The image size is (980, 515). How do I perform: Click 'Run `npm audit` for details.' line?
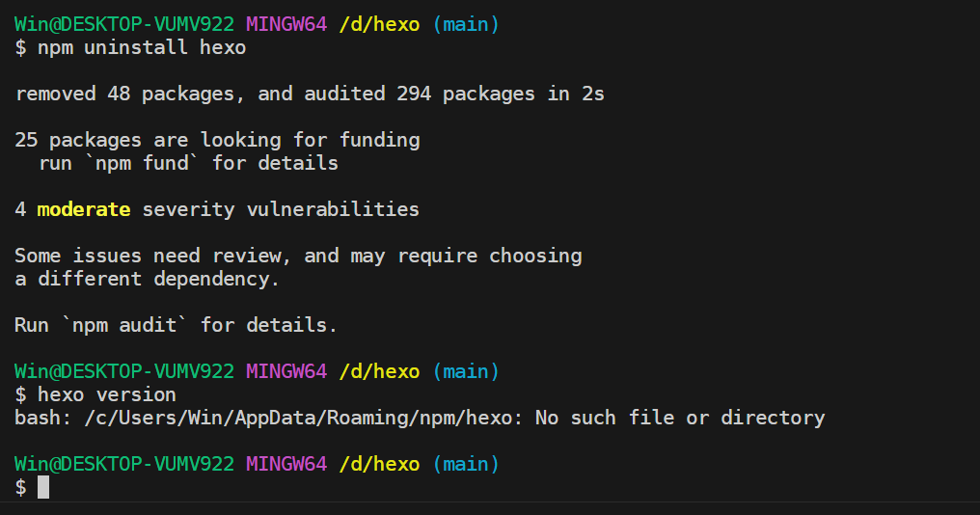pyautogui.click(x=176, y=325)
